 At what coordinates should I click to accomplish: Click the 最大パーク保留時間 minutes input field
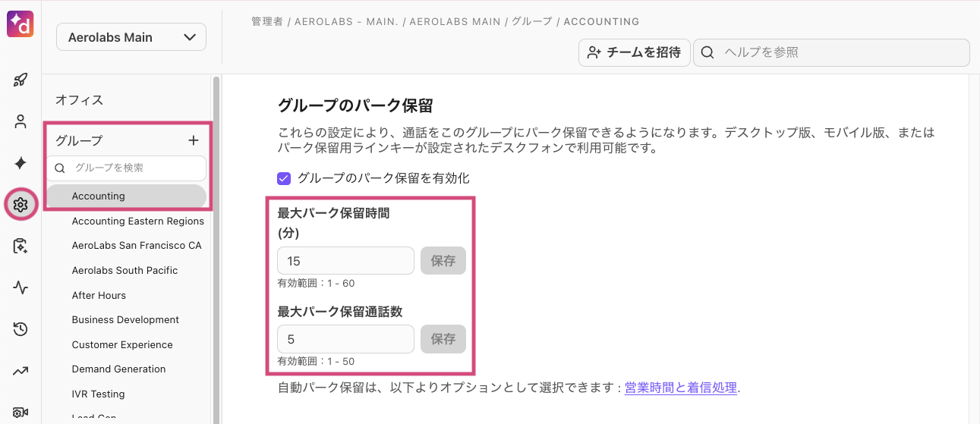pyautogui.click(x=345, y=261)
